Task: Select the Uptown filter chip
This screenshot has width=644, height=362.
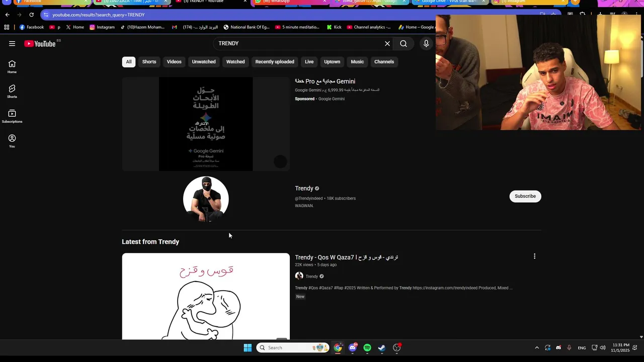Action: tap(332, 62)
